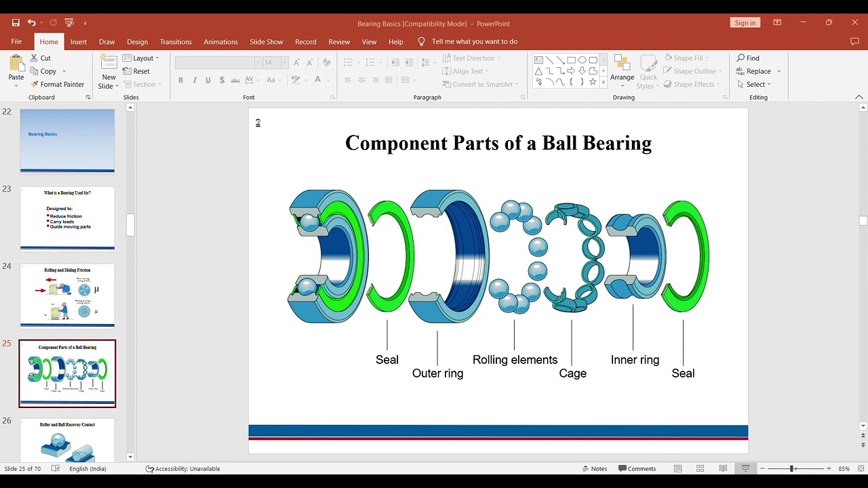Toggle Italic formatting
Viewport: 868px width, 488px height.
coord(195,80)
